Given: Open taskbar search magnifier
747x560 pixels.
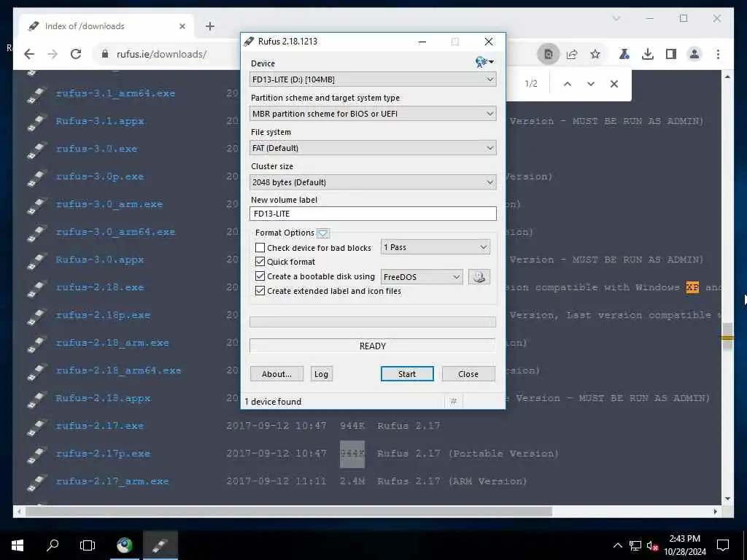Looking at the screenshot, I should pos(53,545).
